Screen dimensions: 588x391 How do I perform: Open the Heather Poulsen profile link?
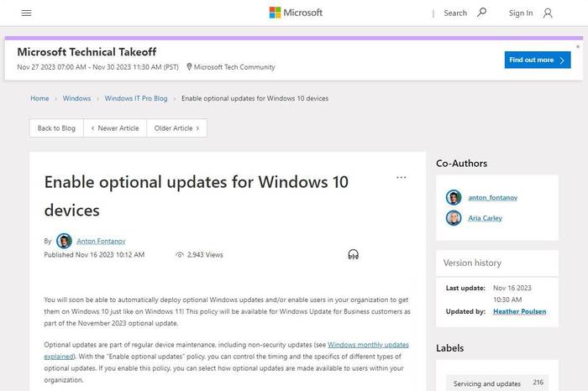coord(519,311)
